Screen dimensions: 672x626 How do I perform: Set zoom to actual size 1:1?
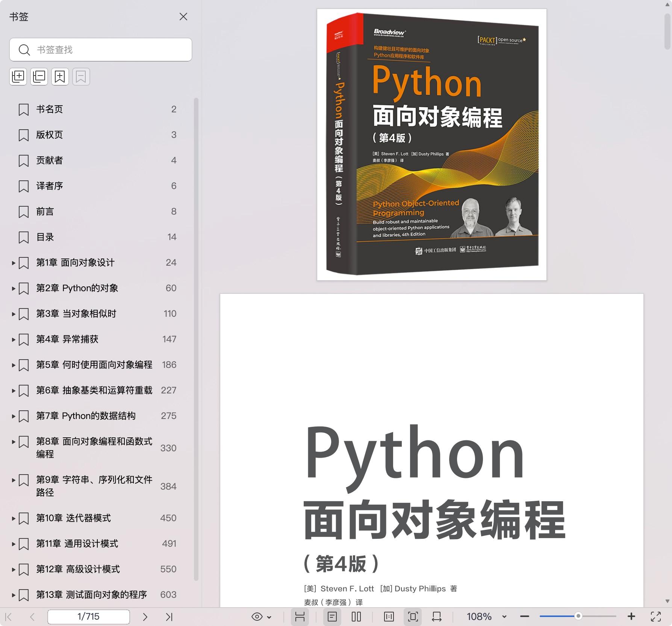pos(389,617)
